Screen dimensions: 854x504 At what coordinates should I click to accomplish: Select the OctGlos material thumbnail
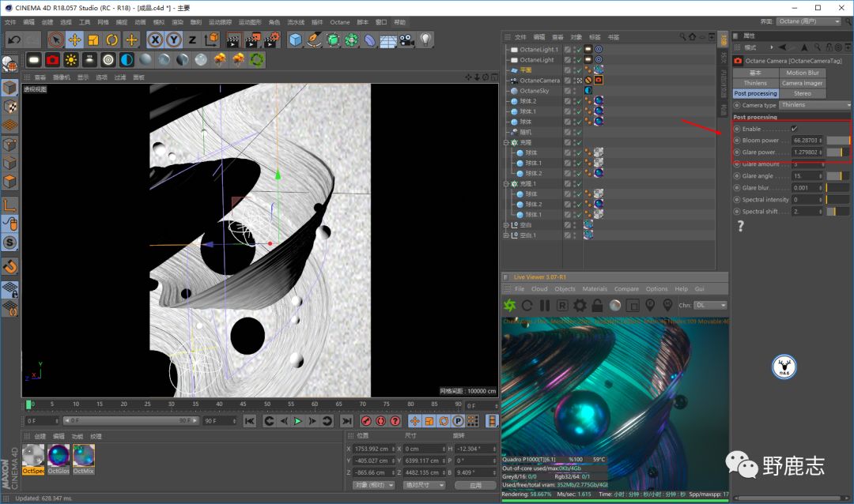tap(59, 455)
